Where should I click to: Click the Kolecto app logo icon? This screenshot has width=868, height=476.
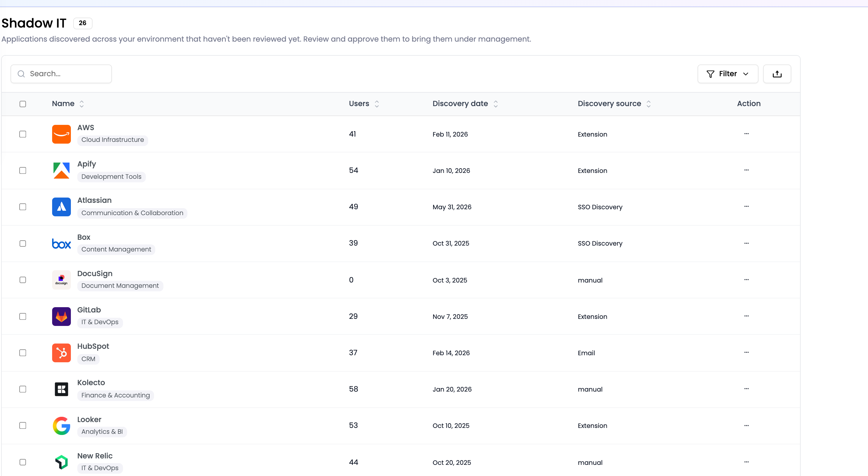click(61, 389)
